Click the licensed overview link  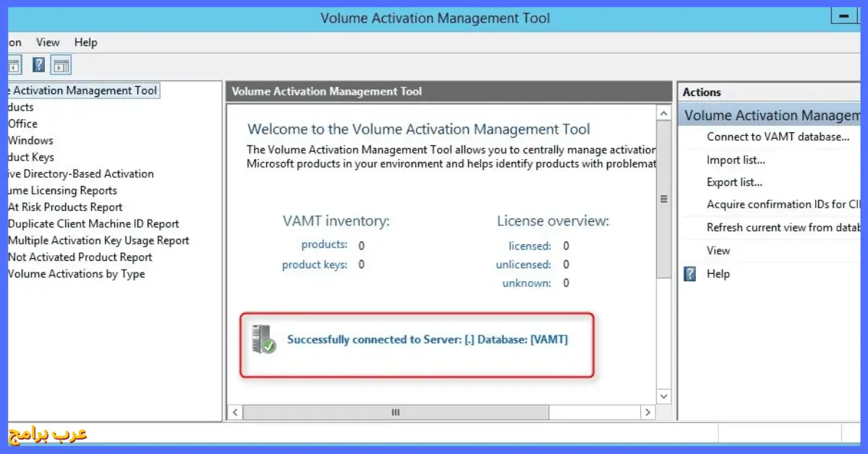[x=529, y=246]
